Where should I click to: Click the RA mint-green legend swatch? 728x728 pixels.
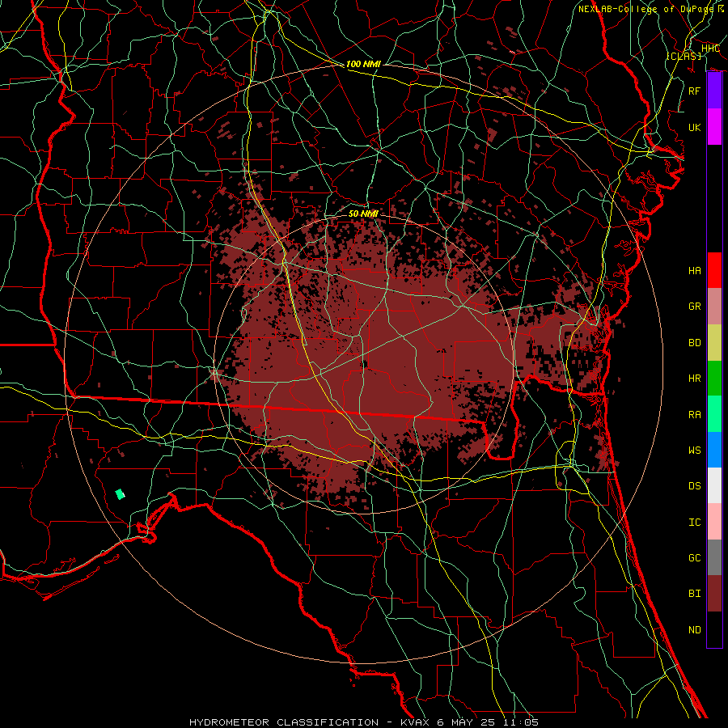[714, 414]
